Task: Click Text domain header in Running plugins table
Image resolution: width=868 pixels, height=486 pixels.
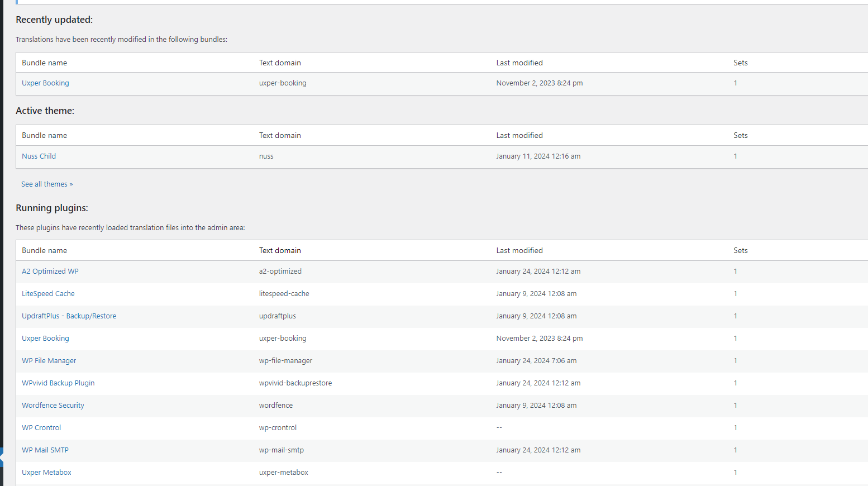Action: click(280, 250)
